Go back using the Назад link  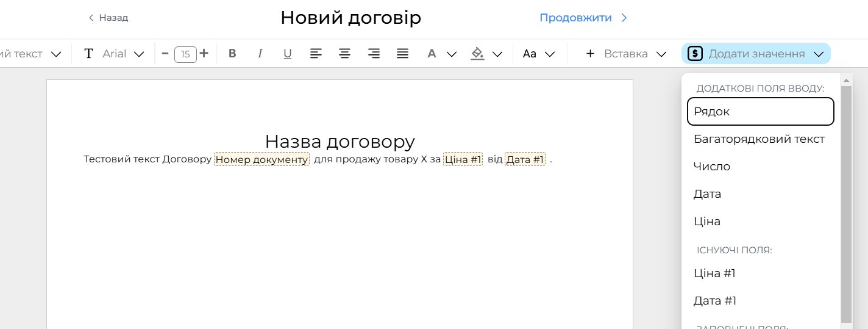click(x=108, y=18)
